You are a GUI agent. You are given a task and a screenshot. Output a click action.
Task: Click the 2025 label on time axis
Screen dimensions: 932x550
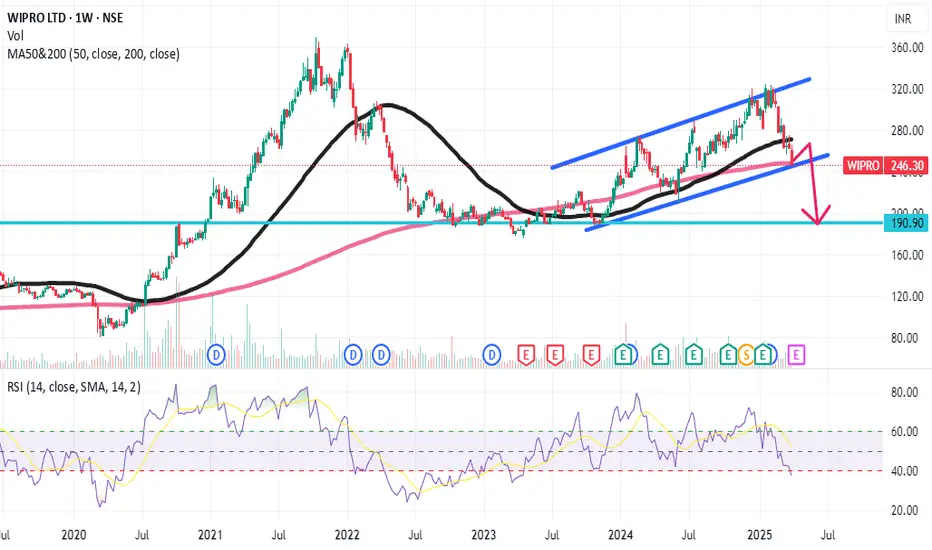(x=760, y=535)
